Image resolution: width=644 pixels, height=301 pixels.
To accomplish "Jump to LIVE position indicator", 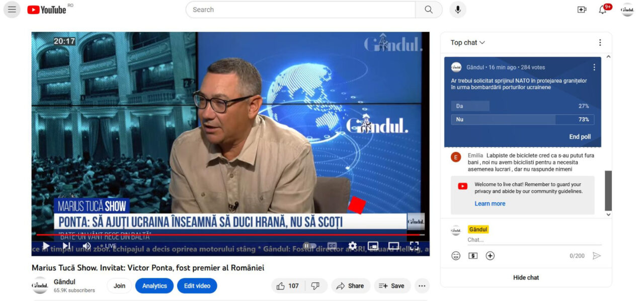I will pyautogui.click(x=108, y=246).
